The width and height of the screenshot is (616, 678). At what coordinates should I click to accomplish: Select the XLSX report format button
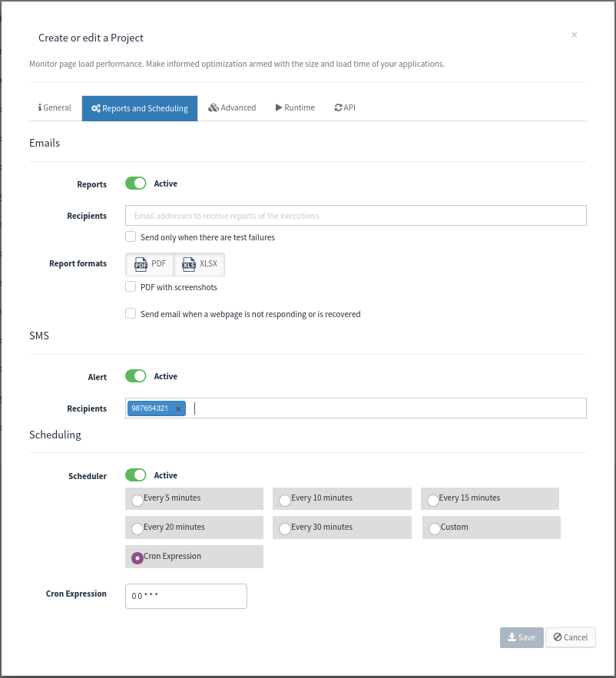[200, 264]
